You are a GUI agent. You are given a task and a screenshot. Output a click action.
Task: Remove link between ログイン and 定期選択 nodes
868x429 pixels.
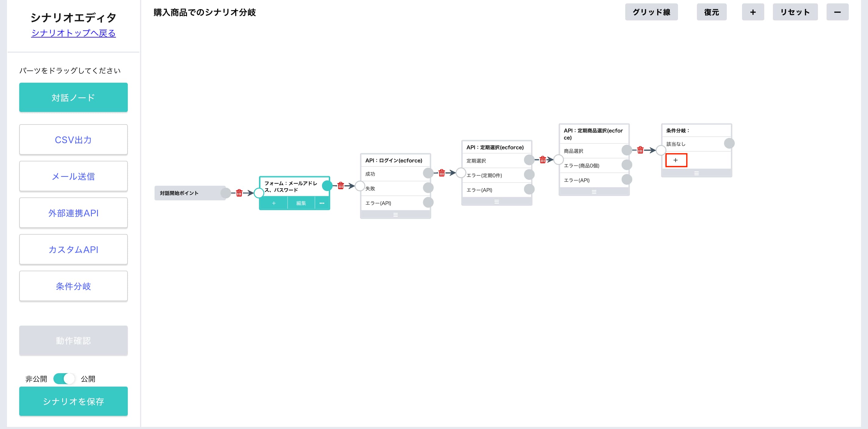pos(441,173)
